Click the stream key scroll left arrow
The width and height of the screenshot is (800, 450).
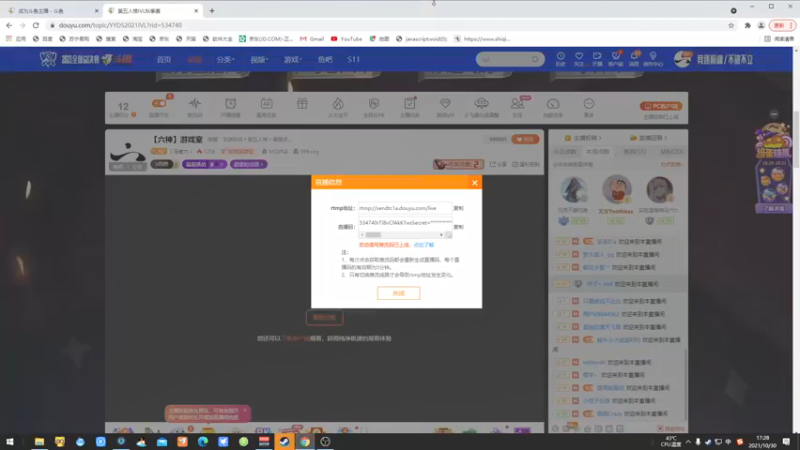(362, 235)
